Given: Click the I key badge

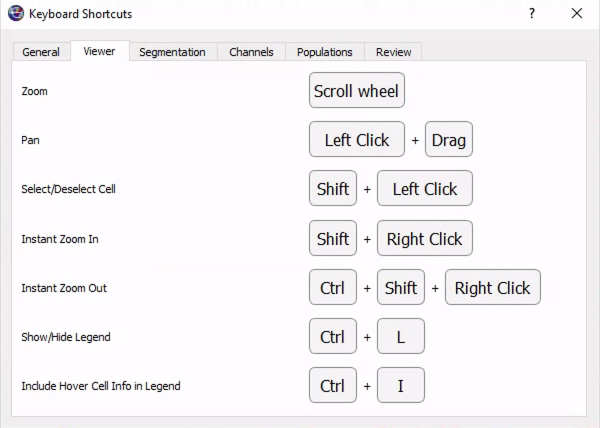Looking at the screenshot, I should 401,385.
